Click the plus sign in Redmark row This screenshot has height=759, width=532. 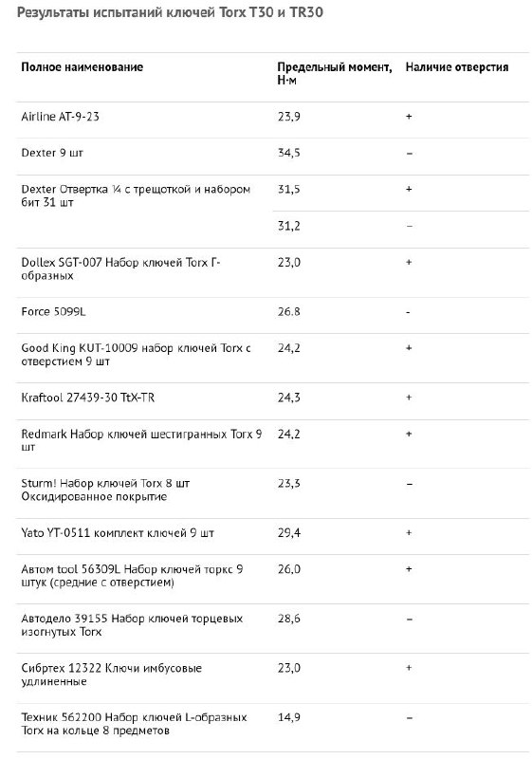point(409,435)
